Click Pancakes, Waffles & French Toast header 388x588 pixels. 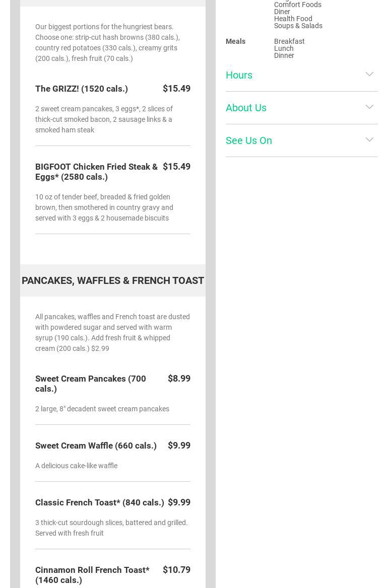(113, 280)
